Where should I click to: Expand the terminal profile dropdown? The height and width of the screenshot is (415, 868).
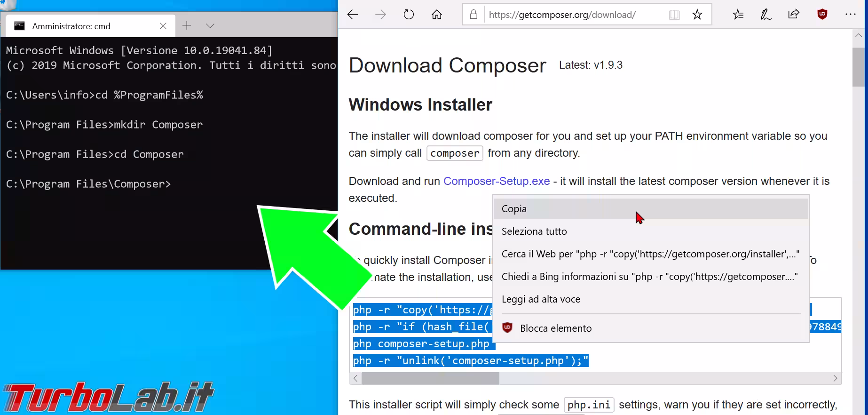point(210,26)
